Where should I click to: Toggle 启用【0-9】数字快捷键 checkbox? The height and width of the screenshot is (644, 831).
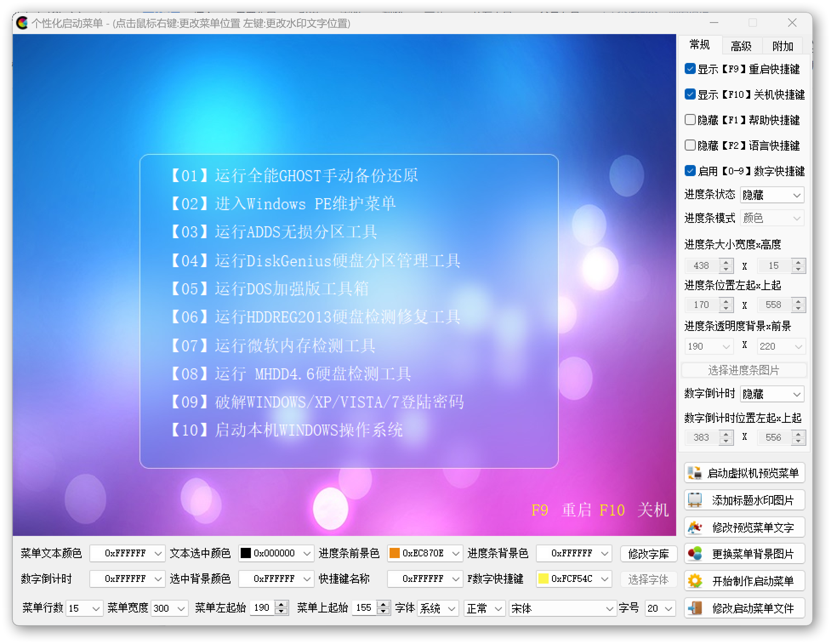690,171
